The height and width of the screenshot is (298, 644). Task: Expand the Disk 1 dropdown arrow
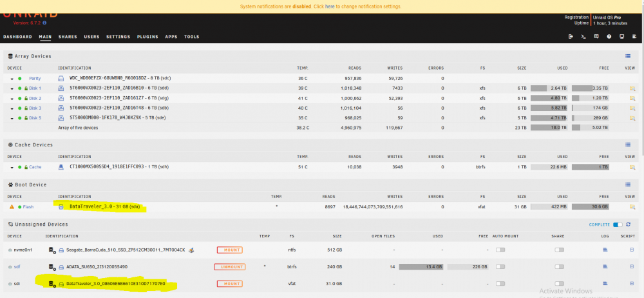pos(12,88)
